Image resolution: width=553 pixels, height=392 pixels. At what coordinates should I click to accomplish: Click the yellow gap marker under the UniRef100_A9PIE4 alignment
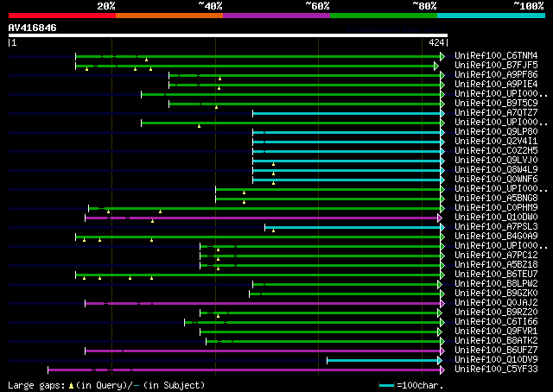point(219,88)
